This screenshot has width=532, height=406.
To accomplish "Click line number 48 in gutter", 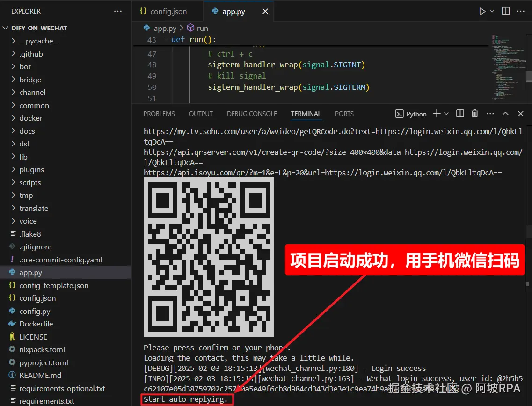I will (x=152, y=65).
